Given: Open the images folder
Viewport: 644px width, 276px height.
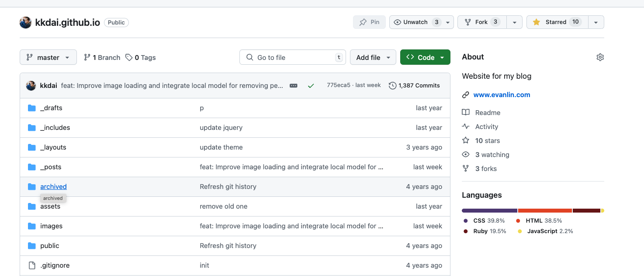Looking at the screenshot, I should click(51, 226).
